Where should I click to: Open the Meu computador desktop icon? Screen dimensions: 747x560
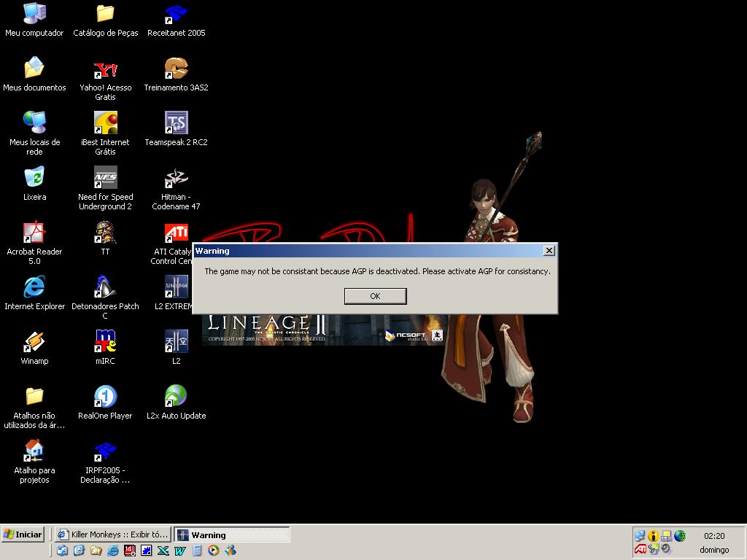(x=34, y=14)
